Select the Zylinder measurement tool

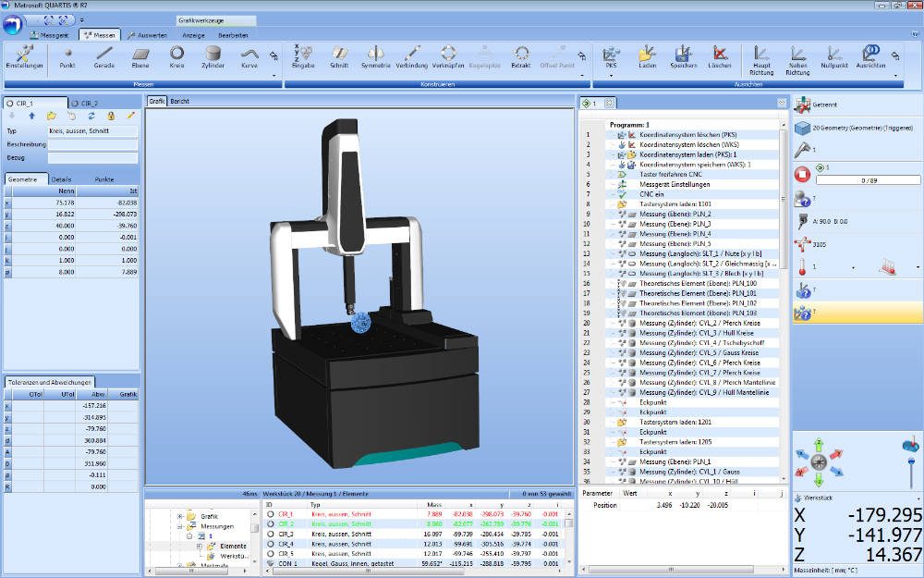(212, 55)
